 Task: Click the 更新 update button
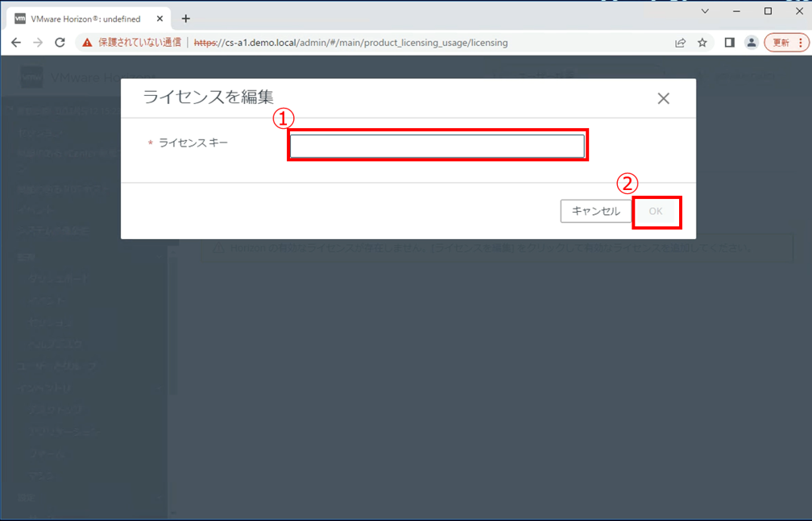[781, 43]
